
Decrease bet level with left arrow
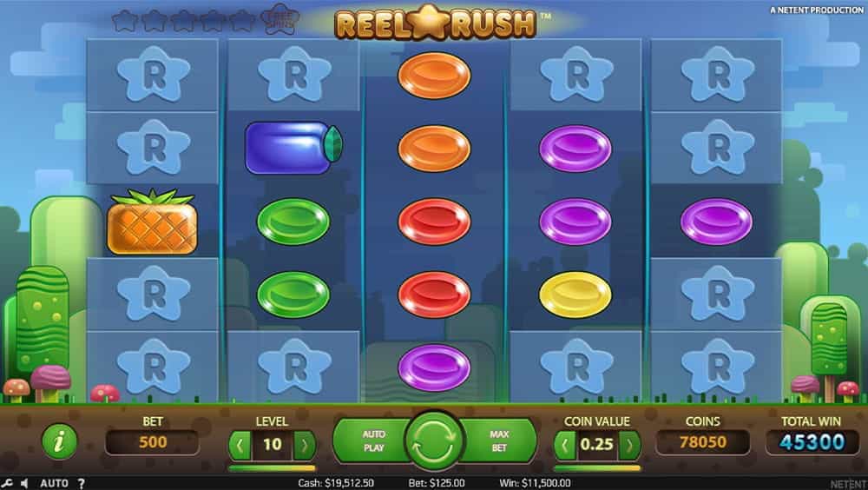(x=240, y=445)
